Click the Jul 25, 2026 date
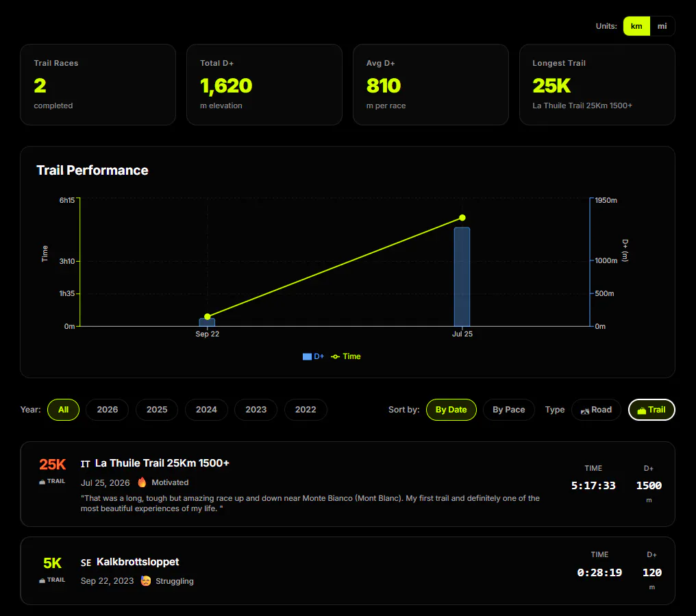This screenshot has height=616, width=696. (105, 483)
